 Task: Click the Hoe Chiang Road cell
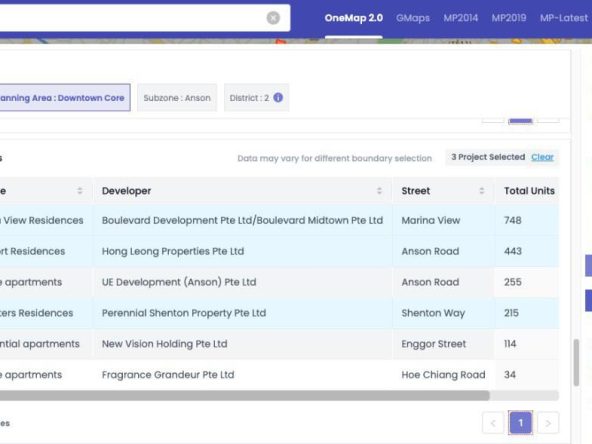443,375
